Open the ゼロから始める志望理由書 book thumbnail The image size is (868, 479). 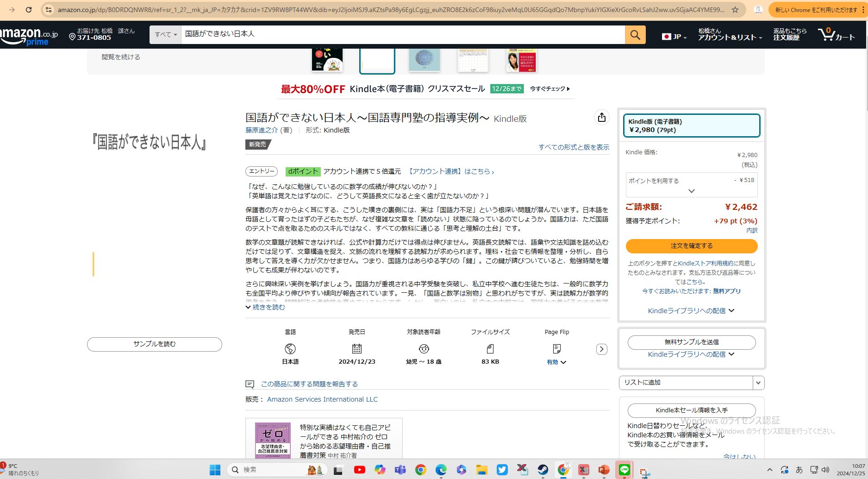tap(273, 440)
